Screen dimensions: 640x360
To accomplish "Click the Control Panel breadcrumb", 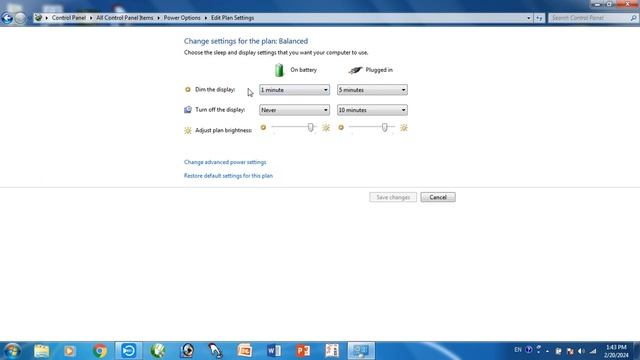I will 69,18.
